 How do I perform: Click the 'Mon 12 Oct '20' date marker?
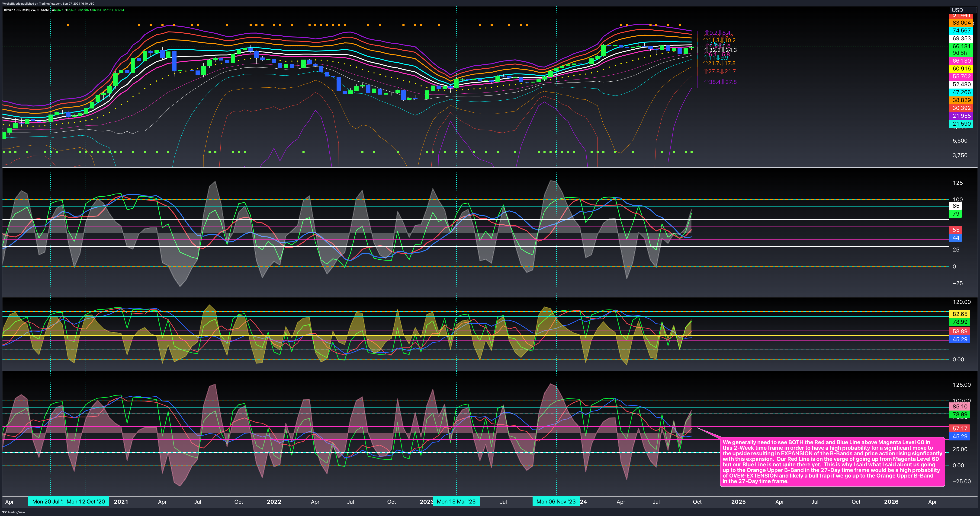click(86, 502)
